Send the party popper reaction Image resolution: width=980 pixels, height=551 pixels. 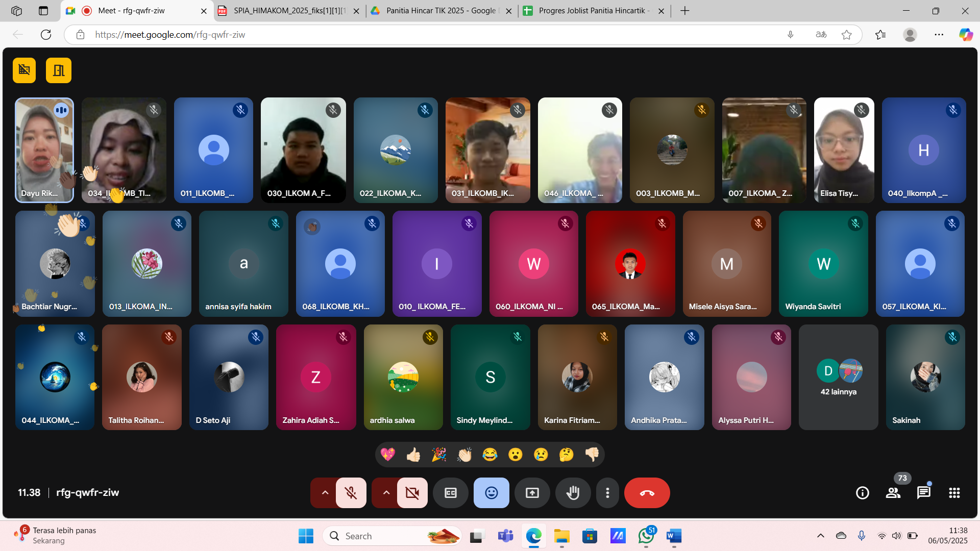point(439,455)
